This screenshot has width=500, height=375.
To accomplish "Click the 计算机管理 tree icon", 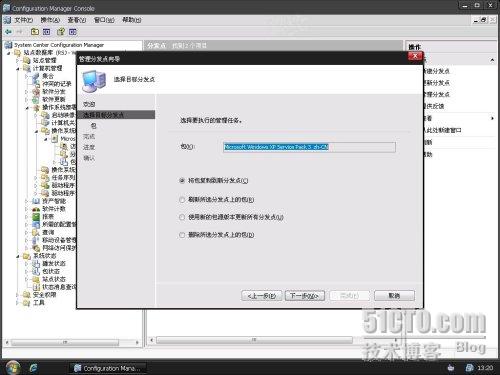I will pyautogui.click(x=27, y=68).
